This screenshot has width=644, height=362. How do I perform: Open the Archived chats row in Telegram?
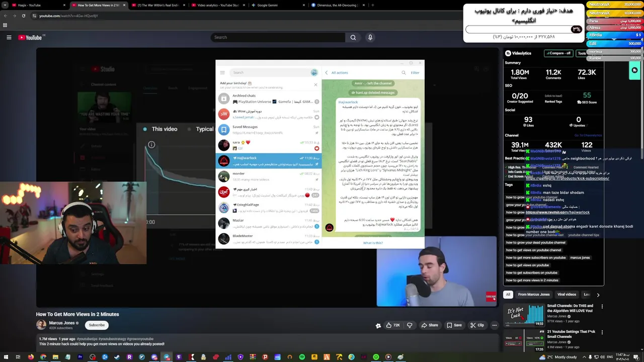pos(268,99)
